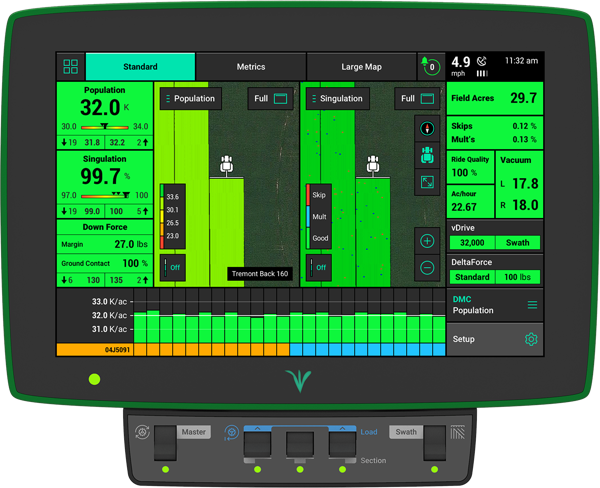Viewport: 600px width, 488px height.
Task: Click the expand map fullscreen icon
Action: tap(427, 183)
